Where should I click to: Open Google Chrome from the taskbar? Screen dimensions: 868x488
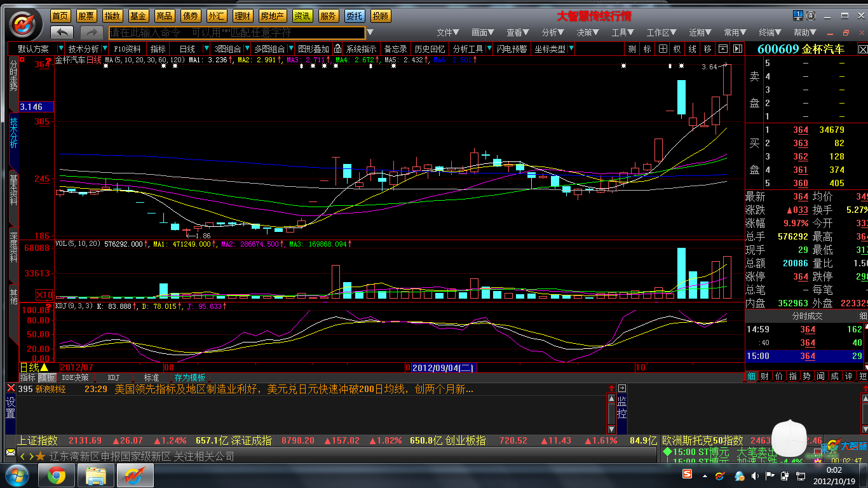click(56, 476)
